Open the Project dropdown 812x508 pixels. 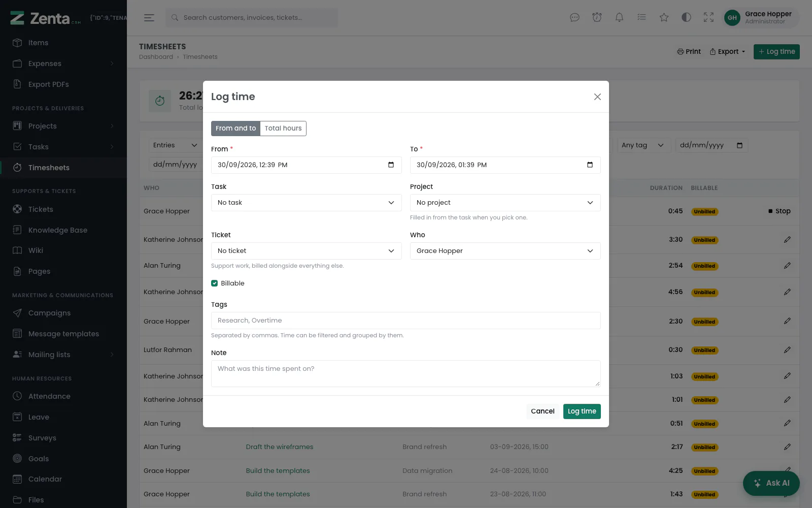[505, 203]
